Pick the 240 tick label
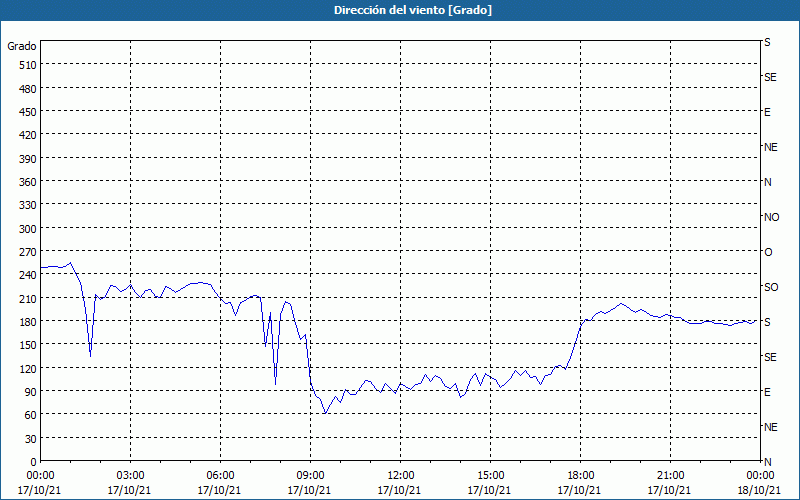This screenshot has height=500, width=800. 28,275
